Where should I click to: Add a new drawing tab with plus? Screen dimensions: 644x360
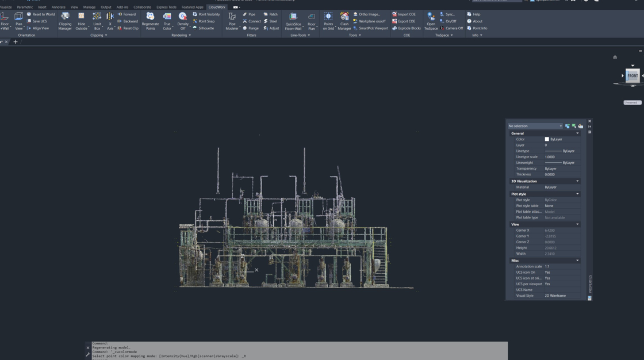[x=16, y=41]
